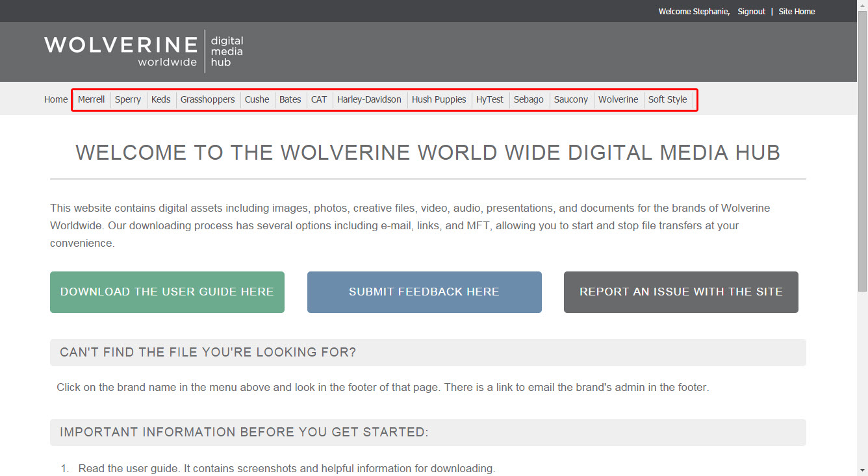Image resolution: width=868 pixels, height=476 pixels.
Task: Open the Sebago brand page
Action: 529,99
